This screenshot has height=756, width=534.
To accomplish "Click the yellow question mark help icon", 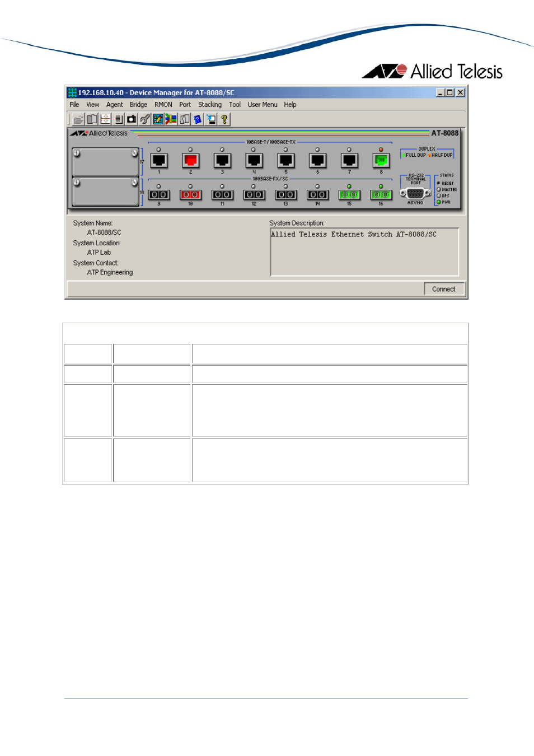I will (x=224, y=119).
